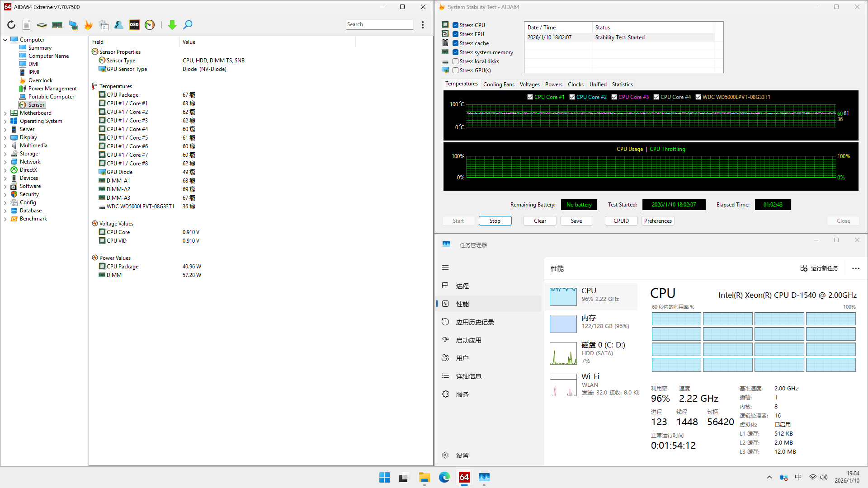
Task: Toggle CPU Core #3 graph checkbox
Action: coord(614,97)
